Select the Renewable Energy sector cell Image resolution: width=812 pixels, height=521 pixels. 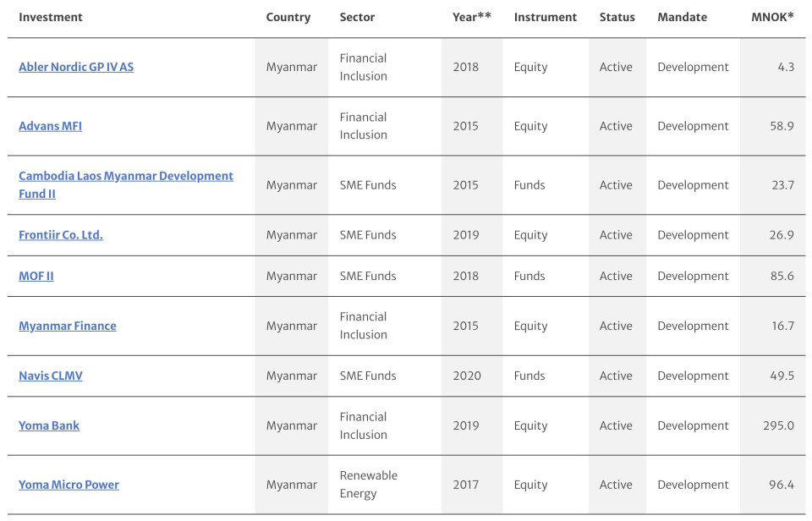tap(369, 485)
